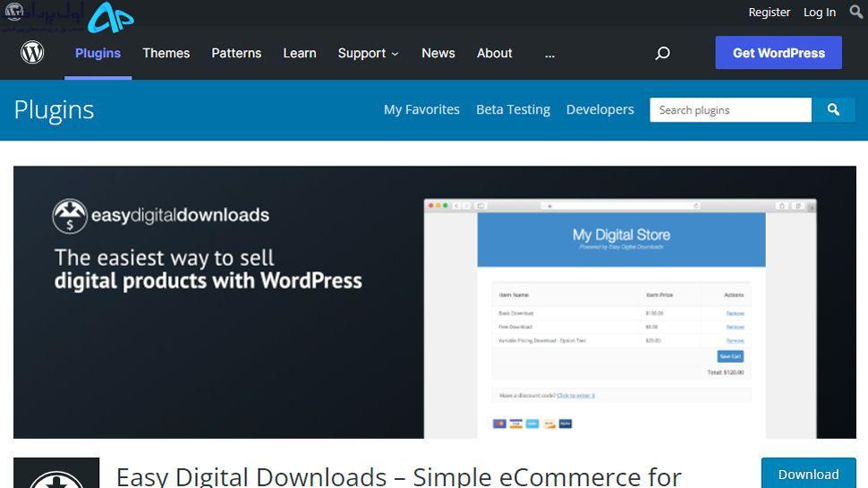Click the Easy Digital Downloads plugin title
The width and height of the screenshot is (868, 488).
pyautogui.click(x=398, y=476)
